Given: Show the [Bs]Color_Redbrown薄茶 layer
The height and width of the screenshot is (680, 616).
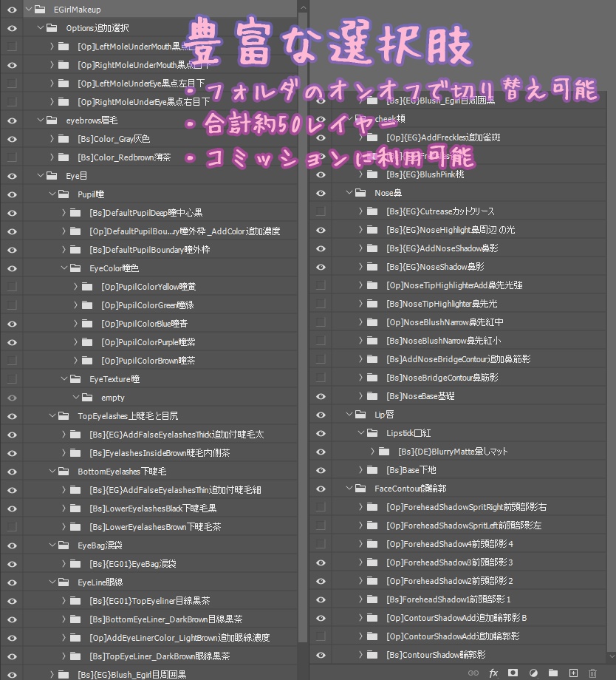Looking at the screenshot, I should coord(10,157).
